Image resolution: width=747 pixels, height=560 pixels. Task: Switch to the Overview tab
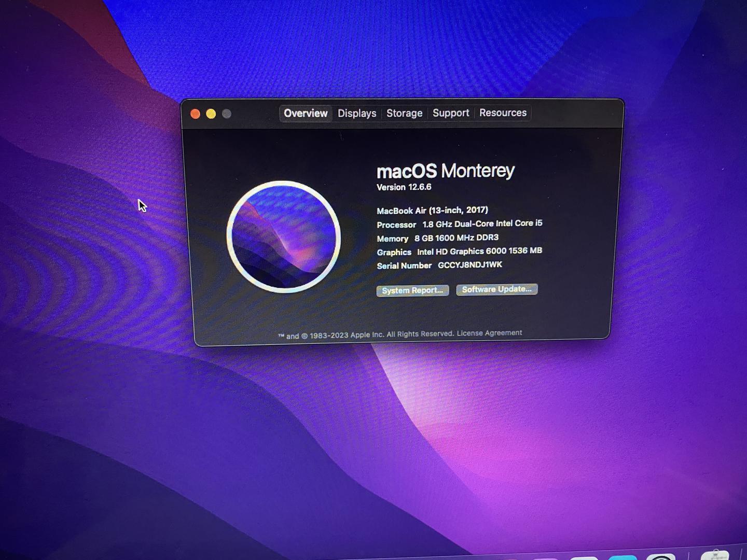point(306,114)
